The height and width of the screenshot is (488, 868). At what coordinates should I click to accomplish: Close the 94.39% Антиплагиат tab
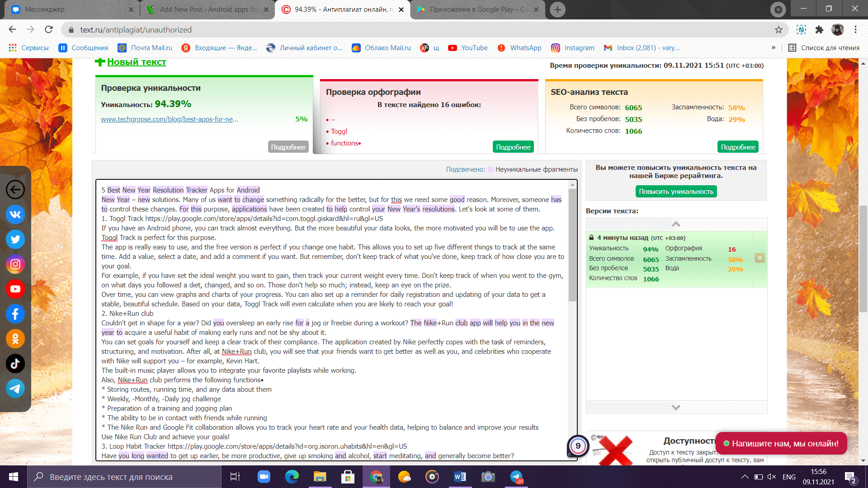401,9
